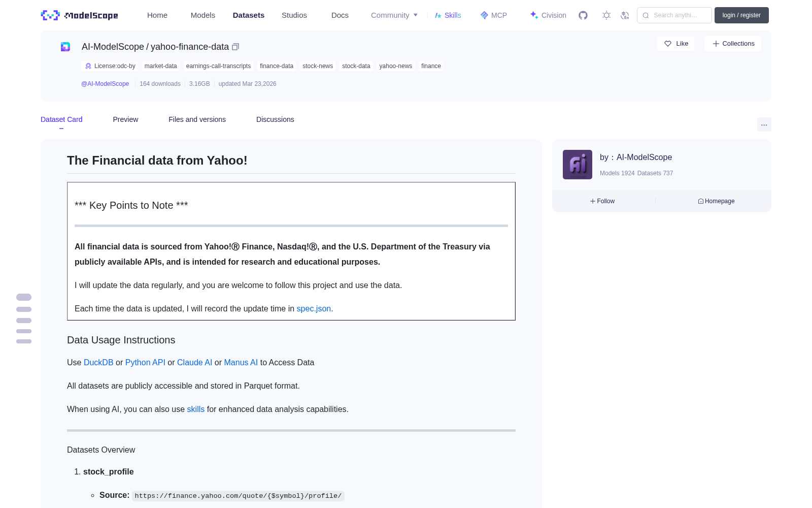812x508 pixels.
Task: Toggle the light/dark theme sun icon
Action: pyautogui.click(x=606, y=15)
